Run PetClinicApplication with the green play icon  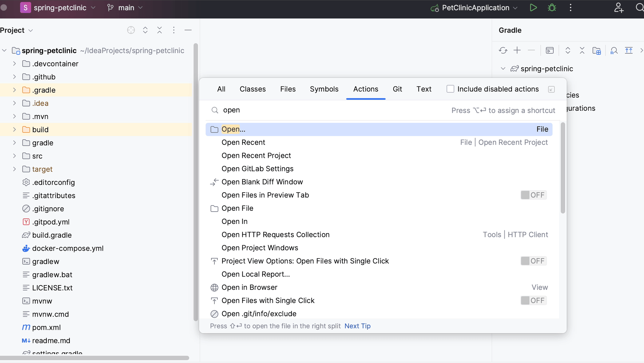coord(533,8)
